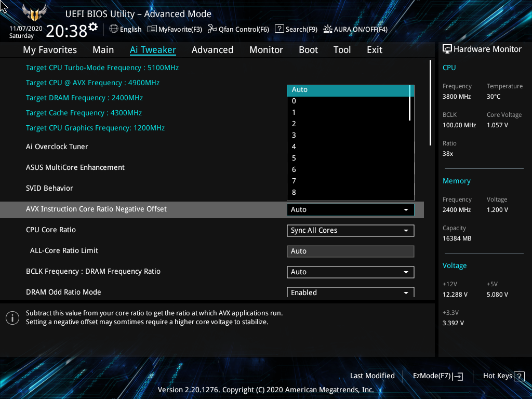Click Target CPU Turbo-Mode Frequency text

coord(102,68)
